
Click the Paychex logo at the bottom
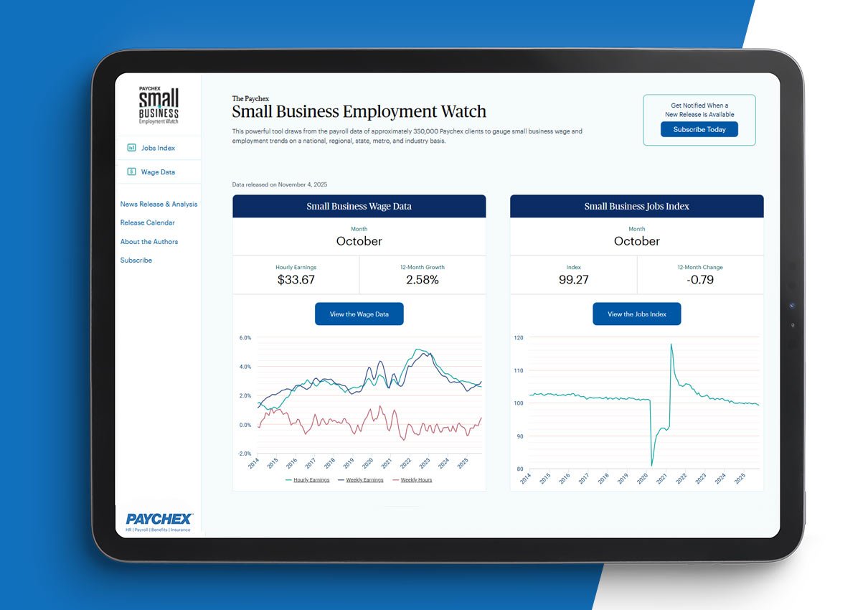158,520
